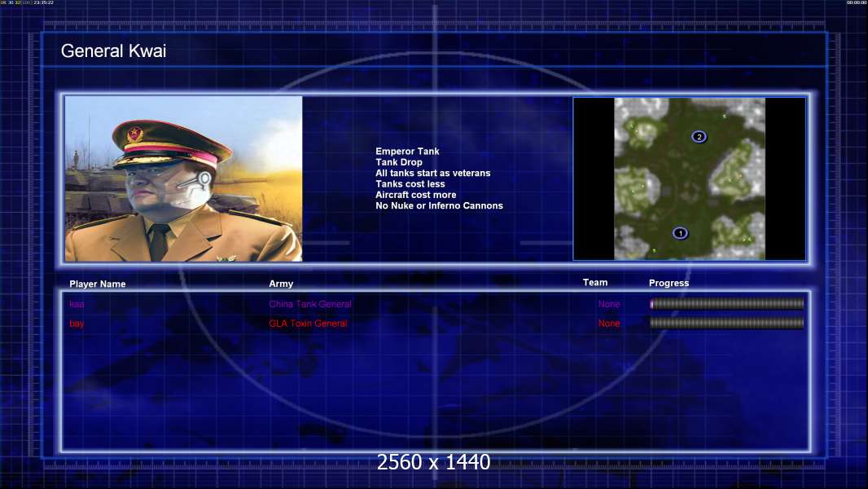Click bay's loading progress bar

727,323
